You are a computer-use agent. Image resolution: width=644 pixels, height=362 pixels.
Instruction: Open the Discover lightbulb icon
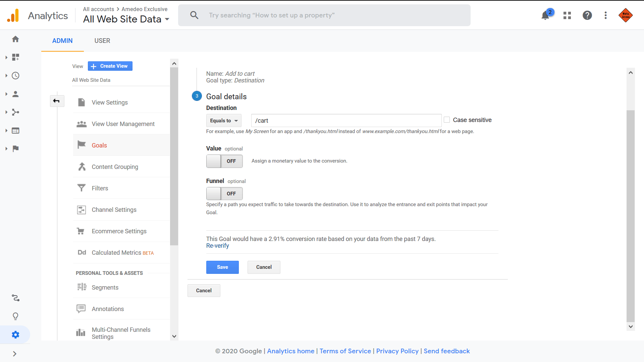tap(15, 316)
